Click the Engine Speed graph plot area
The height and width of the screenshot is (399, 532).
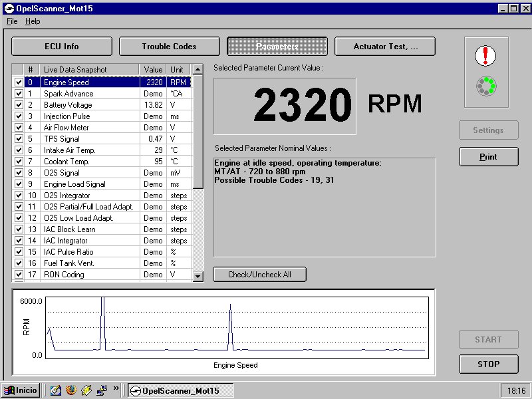pos(237,328)
